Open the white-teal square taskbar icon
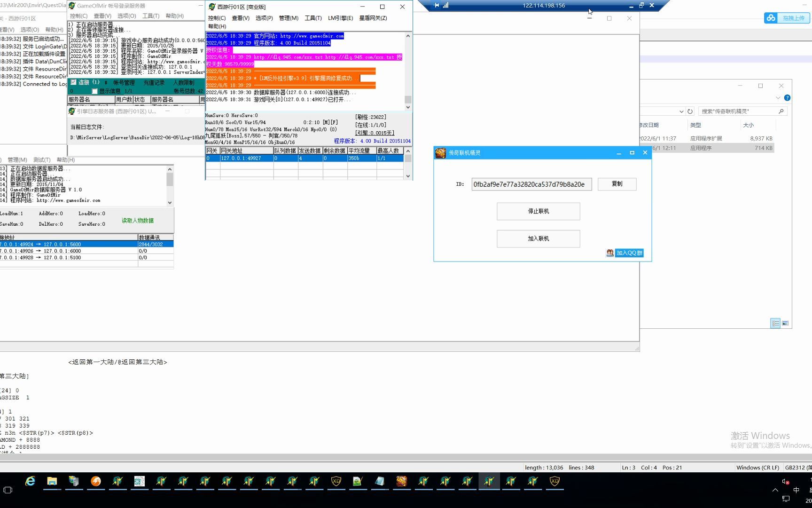The image size is (812, 508). pos(139,481)
